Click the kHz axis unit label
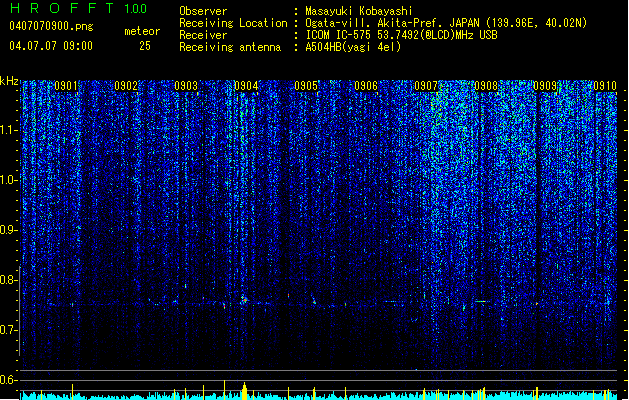 (x=9, y=81)
